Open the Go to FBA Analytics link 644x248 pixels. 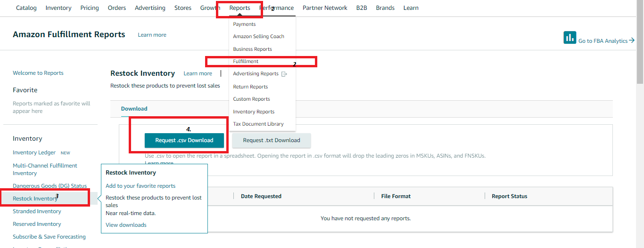603,41
